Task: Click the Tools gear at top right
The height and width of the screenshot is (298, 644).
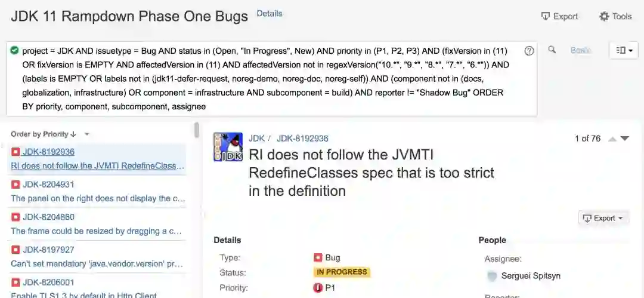Action: pos(615,17)
